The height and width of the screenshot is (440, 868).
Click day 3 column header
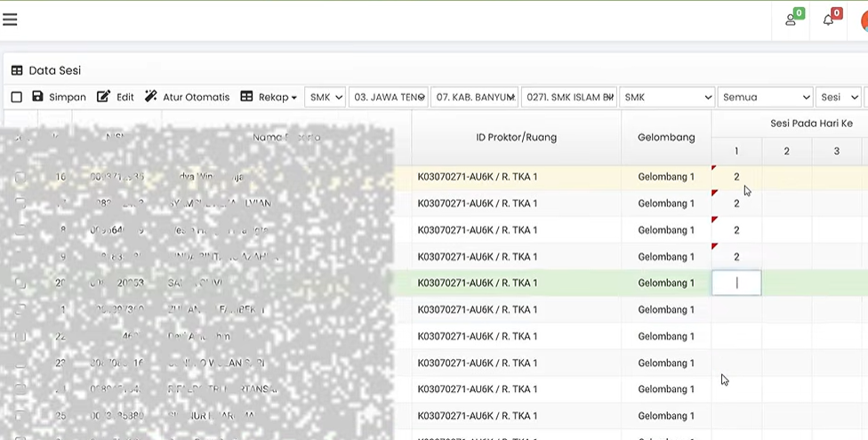(x=837, y=151)
